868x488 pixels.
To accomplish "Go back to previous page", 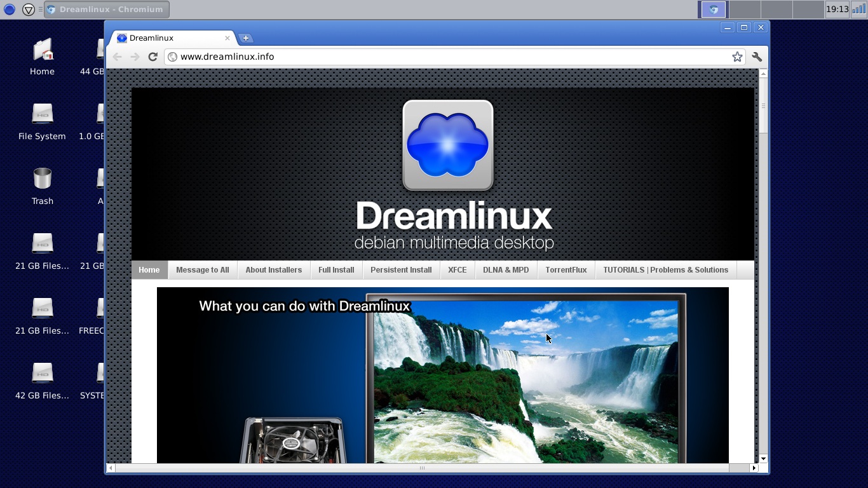I will tap(117, 57).
